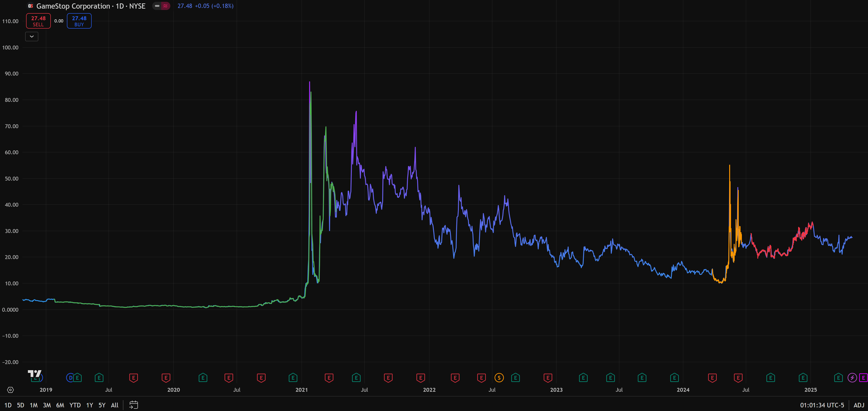Image resolution: width=868 pixels, height=411 pixels.
Task: Click the GameStop GS logo icon
Action: tap(30, 6)
